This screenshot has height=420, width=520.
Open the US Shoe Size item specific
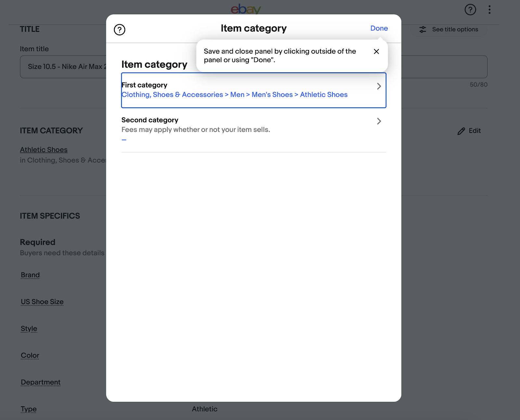point(42,302)
